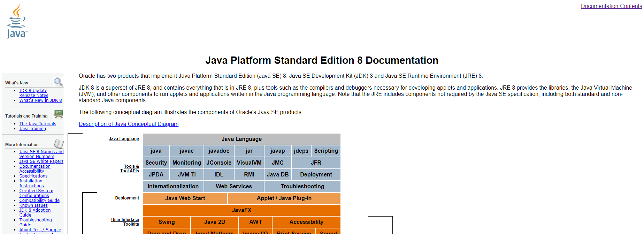644x234 pixels.
Task: Select the JPDA cell
Action: click(156, 174)
